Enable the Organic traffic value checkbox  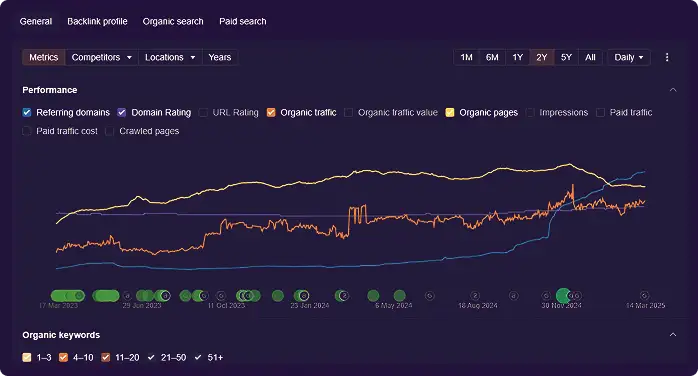pos(349,113)
